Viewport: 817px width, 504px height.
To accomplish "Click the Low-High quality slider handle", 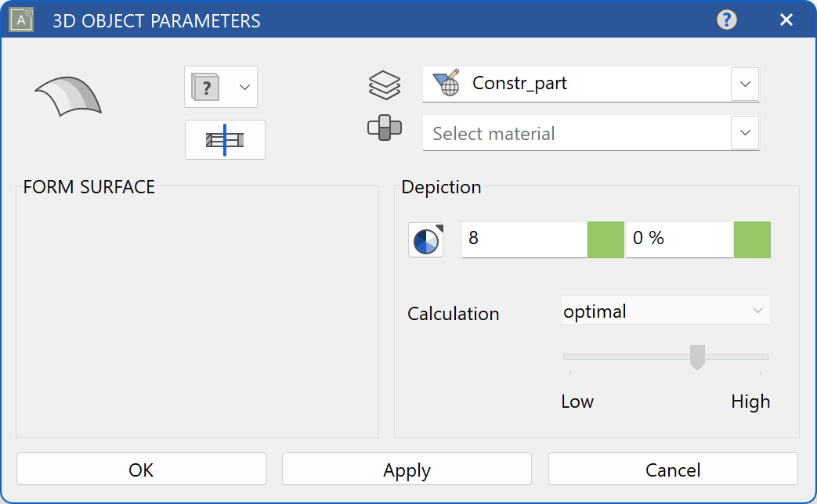I will [x=696, y=357].
